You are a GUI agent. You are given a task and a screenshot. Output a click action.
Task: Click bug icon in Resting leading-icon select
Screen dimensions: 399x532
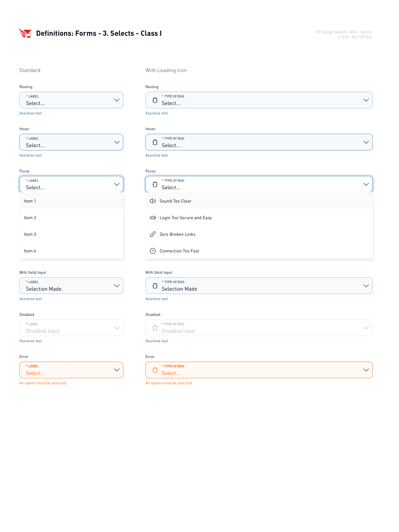pos(155,100)
